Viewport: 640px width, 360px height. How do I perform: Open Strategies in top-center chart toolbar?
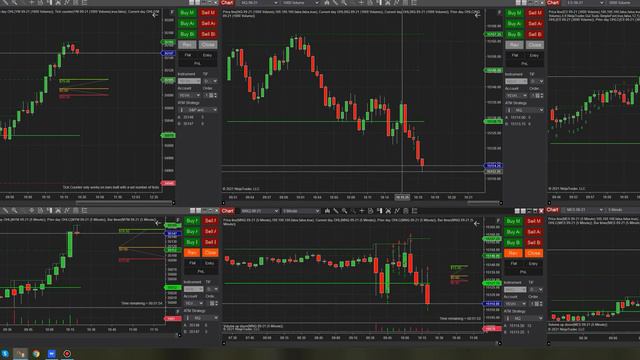(397, 2)
